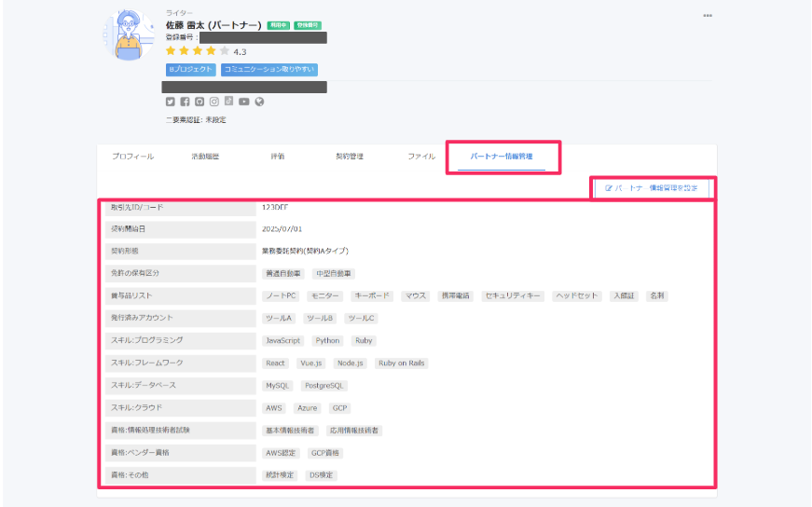This screenshot has height=507, width=812.
Task: Click the 二要素認証: 未設定 text
Action: pos(196,119)
